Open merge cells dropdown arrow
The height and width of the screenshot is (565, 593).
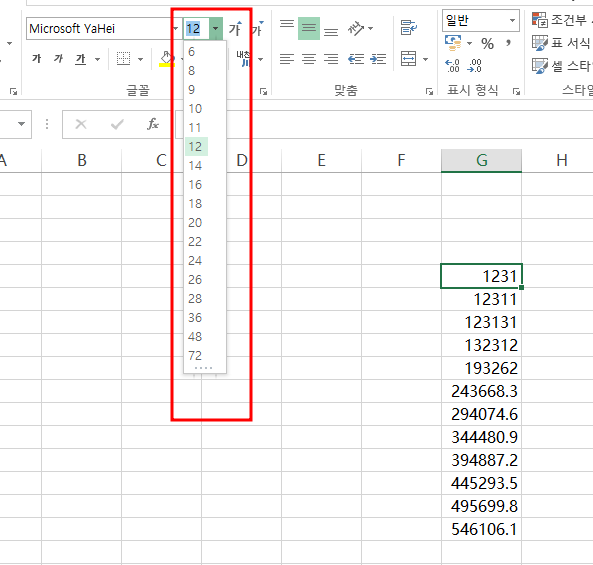426,59
